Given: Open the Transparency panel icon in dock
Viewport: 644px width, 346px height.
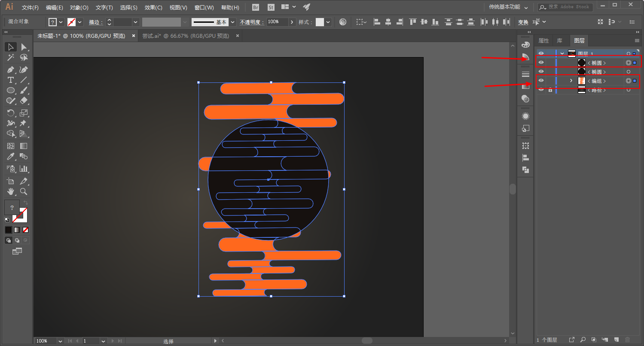Looking at the screenshot, I should pyautogui.click(x=525, y=98).
